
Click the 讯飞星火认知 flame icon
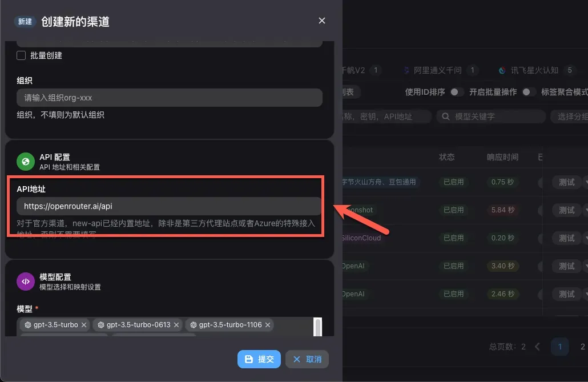(502, 70)
